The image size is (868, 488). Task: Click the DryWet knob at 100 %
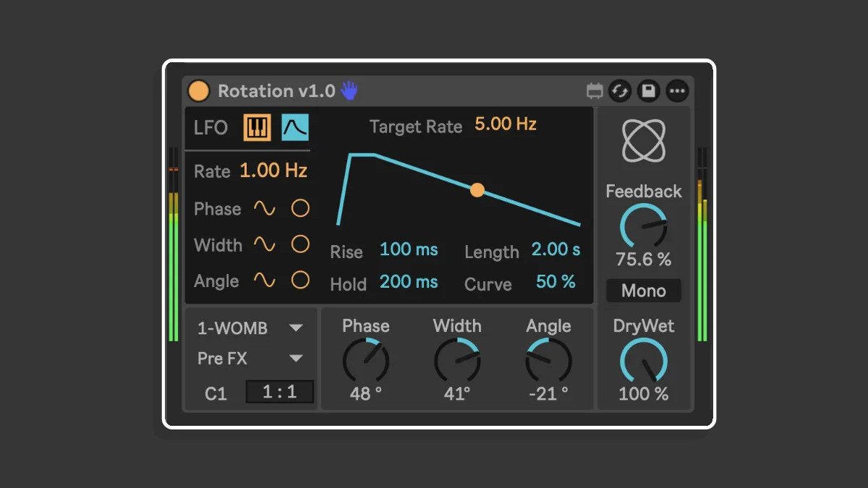point(643,360)
